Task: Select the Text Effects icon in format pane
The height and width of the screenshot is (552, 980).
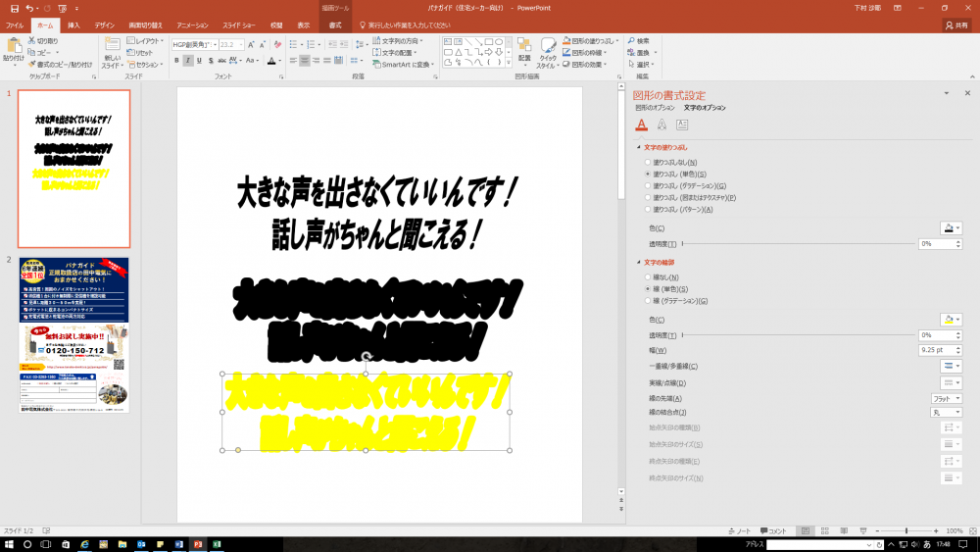Action: (x=661, y=125)
